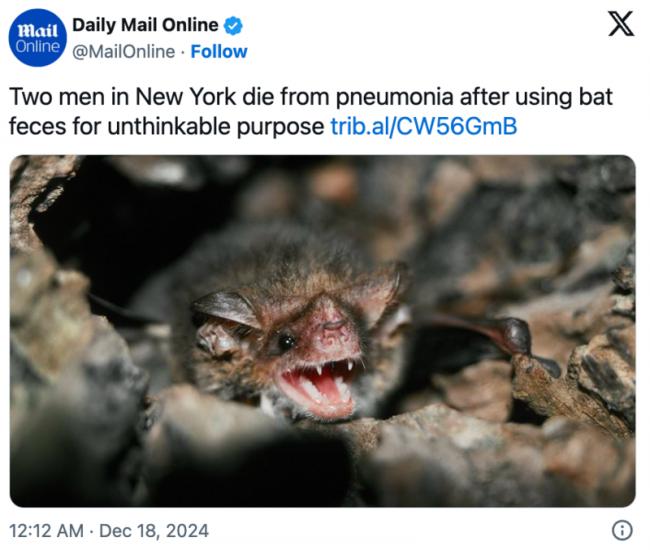Open the X logo link
Viewport: 650px width, 550px height.
coord(620,26)
